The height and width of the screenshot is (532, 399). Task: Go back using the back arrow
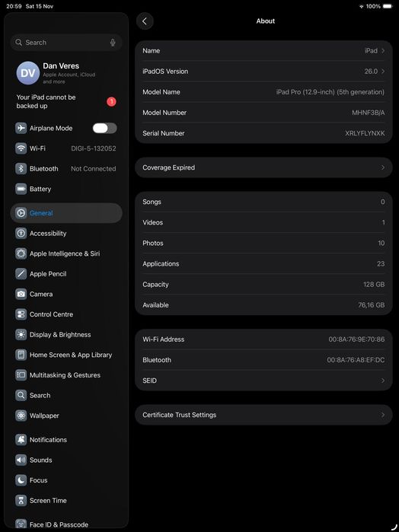tap(145, 21)
